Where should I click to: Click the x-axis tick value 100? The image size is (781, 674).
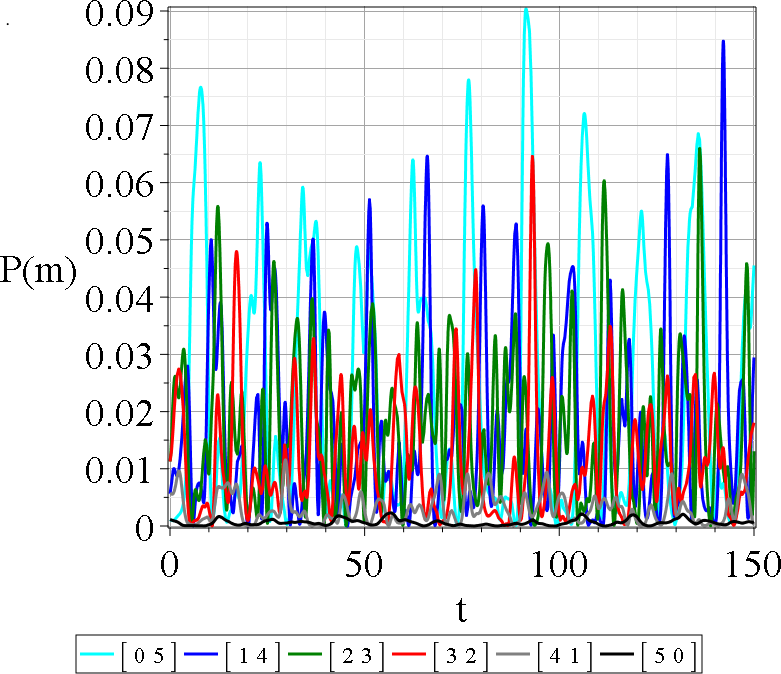(559, 564)
